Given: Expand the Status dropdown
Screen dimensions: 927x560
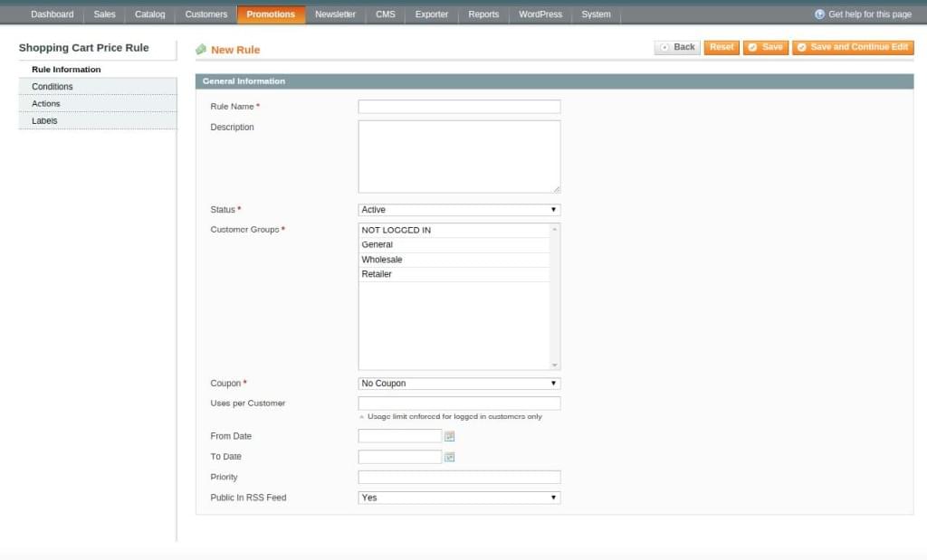Looking at the screenshot, I should (x=459, y=210).
